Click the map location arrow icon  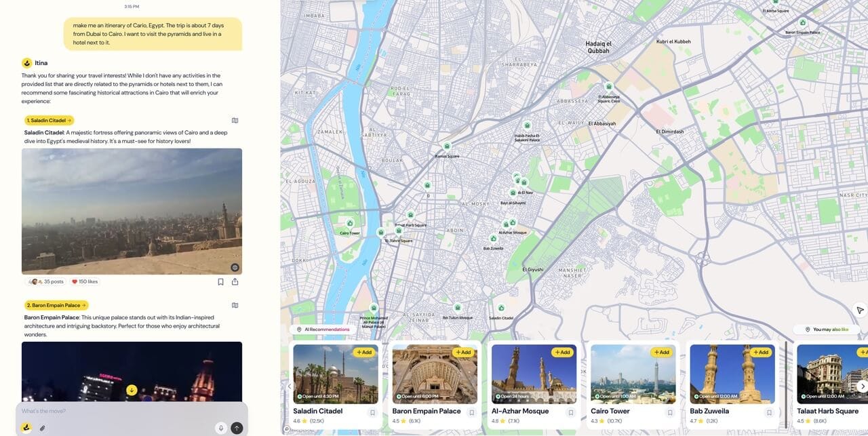(860, 309)
